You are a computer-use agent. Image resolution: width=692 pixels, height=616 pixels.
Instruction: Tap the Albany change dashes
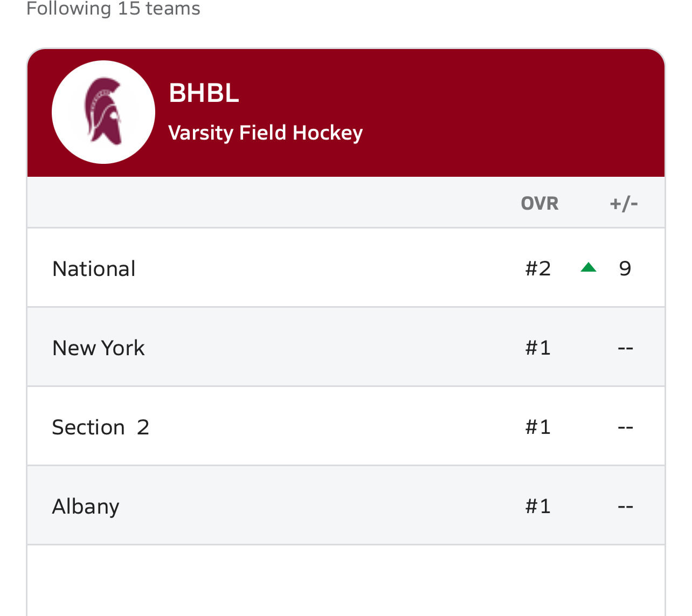tap(625, 507)
